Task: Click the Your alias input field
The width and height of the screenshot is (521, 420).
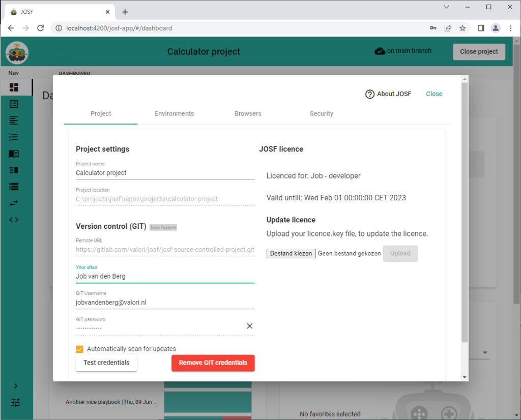Action: [x=165, y=276]
